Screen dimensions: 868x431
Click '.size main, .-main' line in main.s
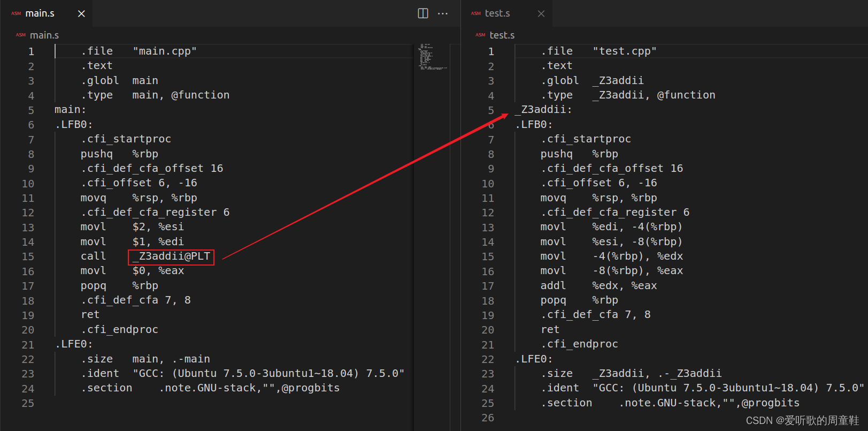pos(145,359)
